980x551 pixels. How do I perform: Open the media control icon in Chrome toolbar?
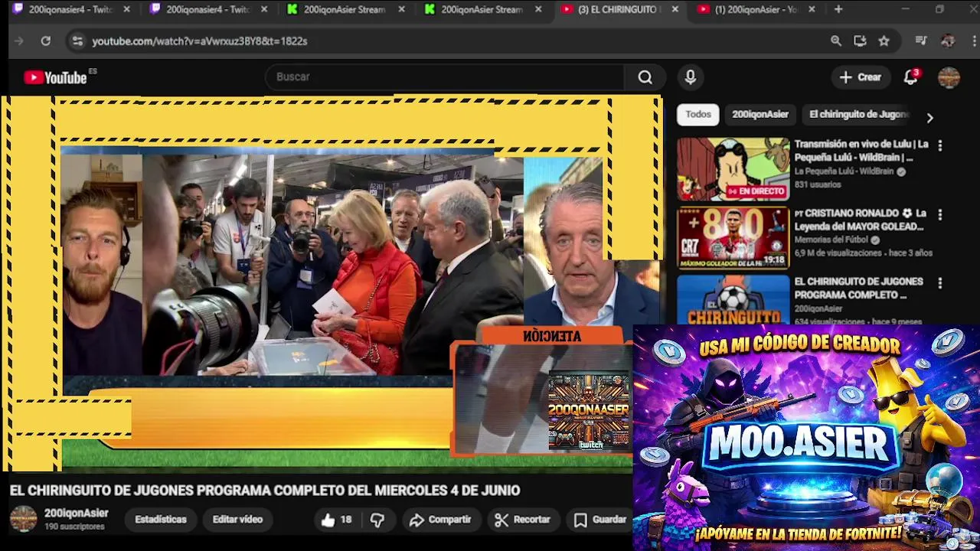pos(922,41)
